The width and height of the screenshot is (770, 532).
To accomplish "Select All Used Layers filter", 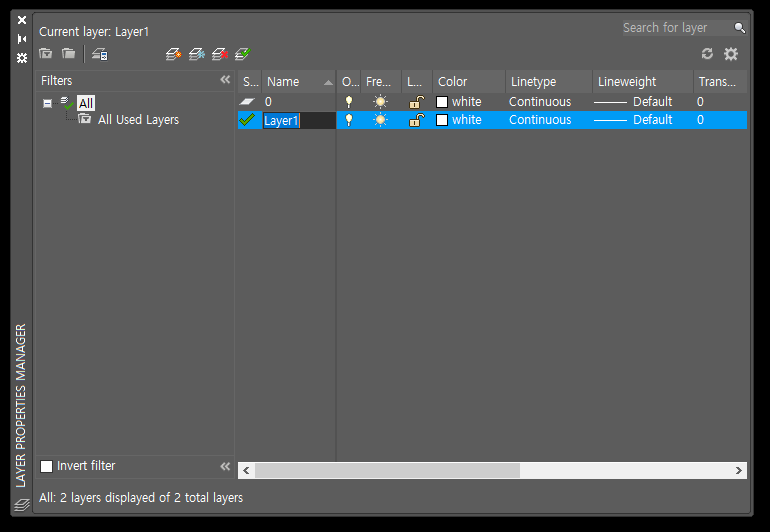I will click(138, 119).
